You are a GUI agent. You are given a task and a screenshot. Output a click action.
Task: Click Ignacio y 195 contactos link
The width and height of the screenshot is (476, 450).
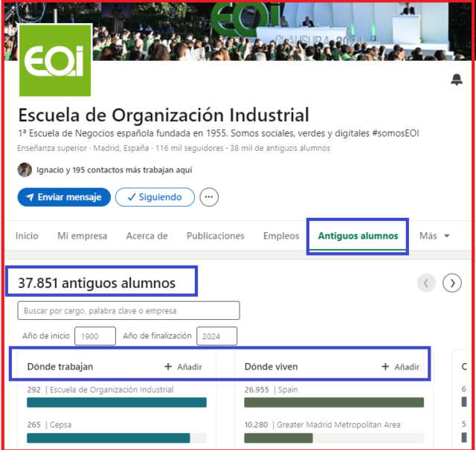click(114, 170)
